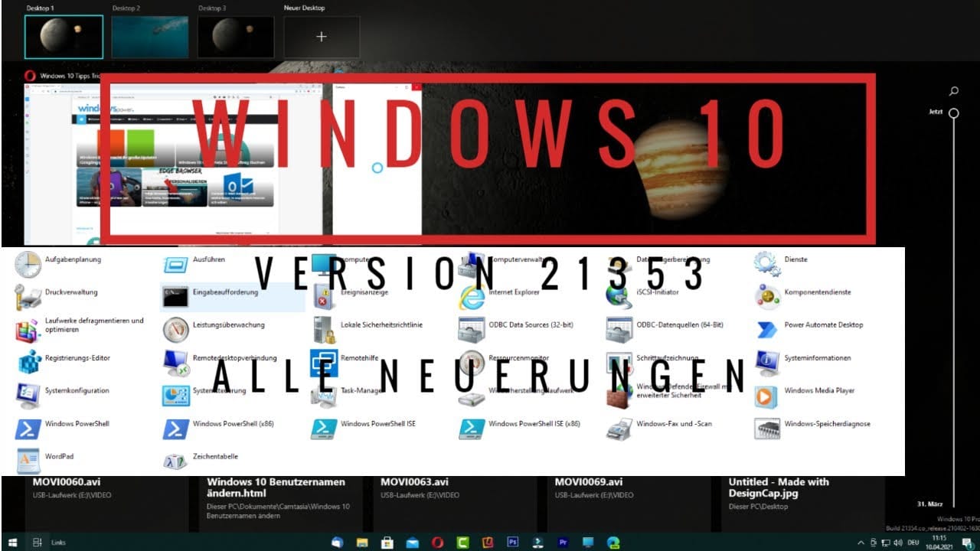The width and height of the screenshot is (980, 551).
Task: Switch to Desktop 1 thumbnail
Action: pyautogui.click(x=64, y=37)
